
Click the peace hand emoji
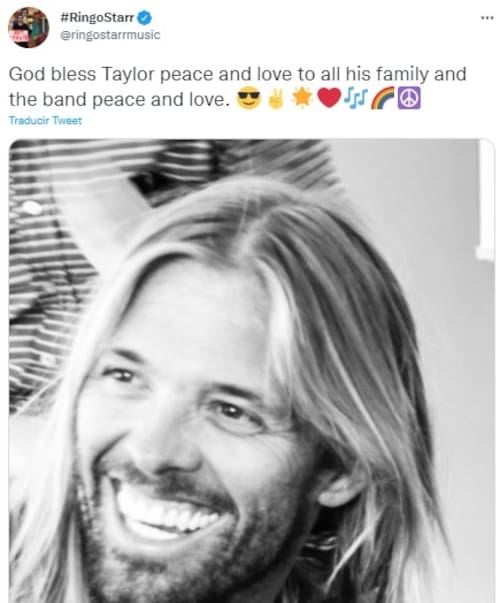[x=276, y=99]
